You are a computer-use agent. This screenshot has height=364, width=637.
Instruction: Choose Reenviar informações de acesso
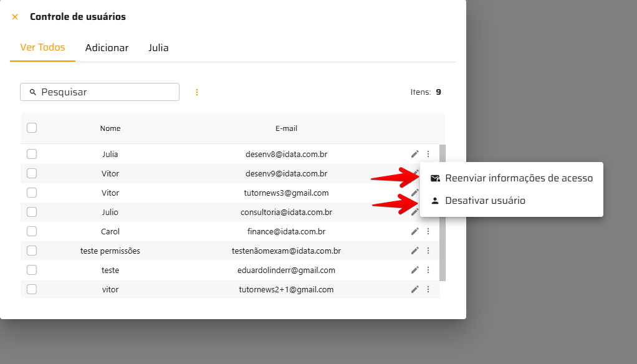(x=519, y=178)
